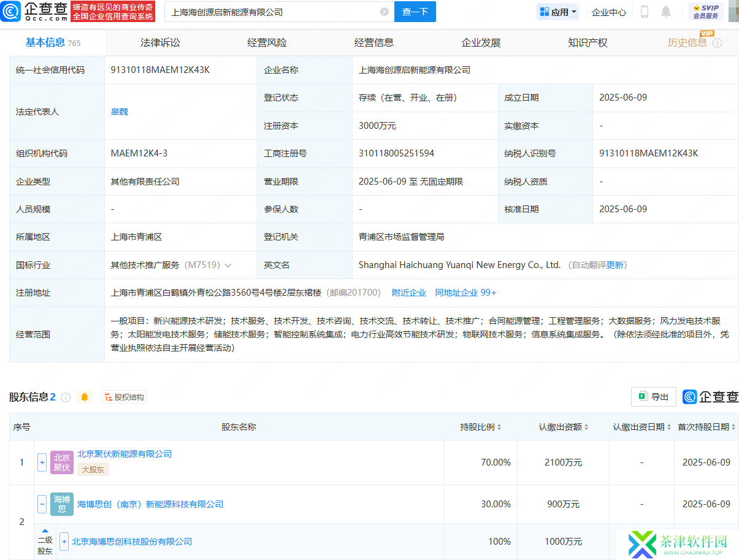Switch to the 法律诉讼 tab
739x560 pixels.
(160, 42)
